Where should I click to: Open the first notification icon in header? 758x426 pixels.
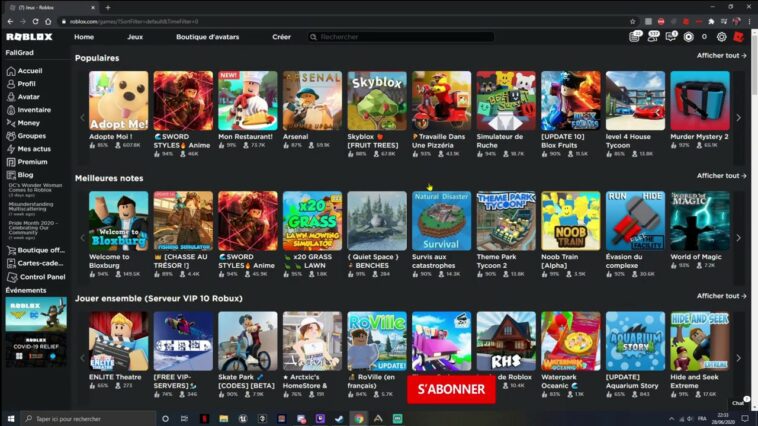click(x=635, y=37)
